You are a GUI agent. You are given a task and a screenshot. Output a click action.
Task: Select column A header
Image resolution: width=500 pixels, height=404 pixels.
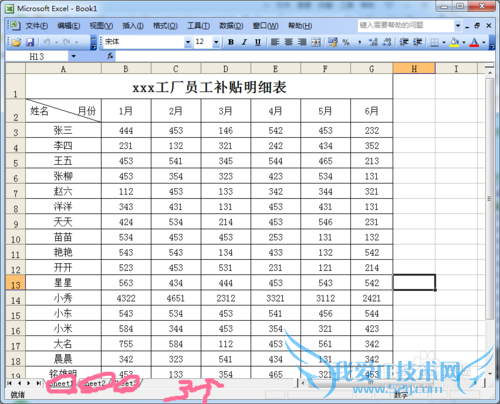tap(63, 69)
